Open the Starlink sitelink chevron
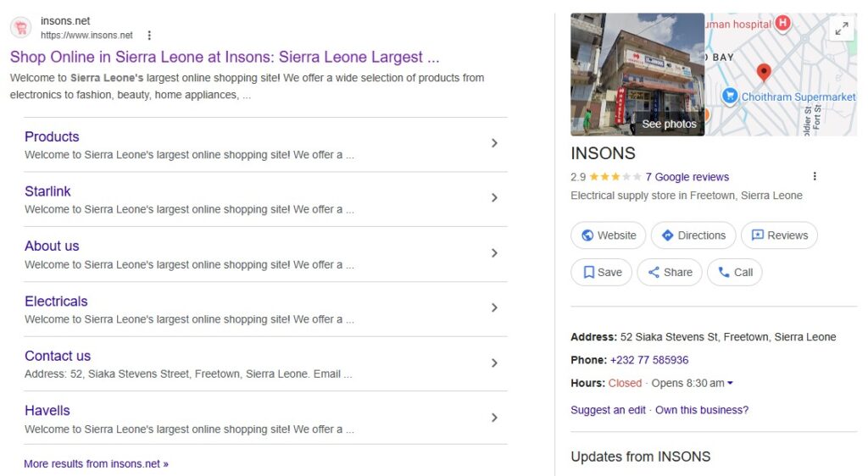The width and height of the screenshot is (868, 476). click(494, 198)
